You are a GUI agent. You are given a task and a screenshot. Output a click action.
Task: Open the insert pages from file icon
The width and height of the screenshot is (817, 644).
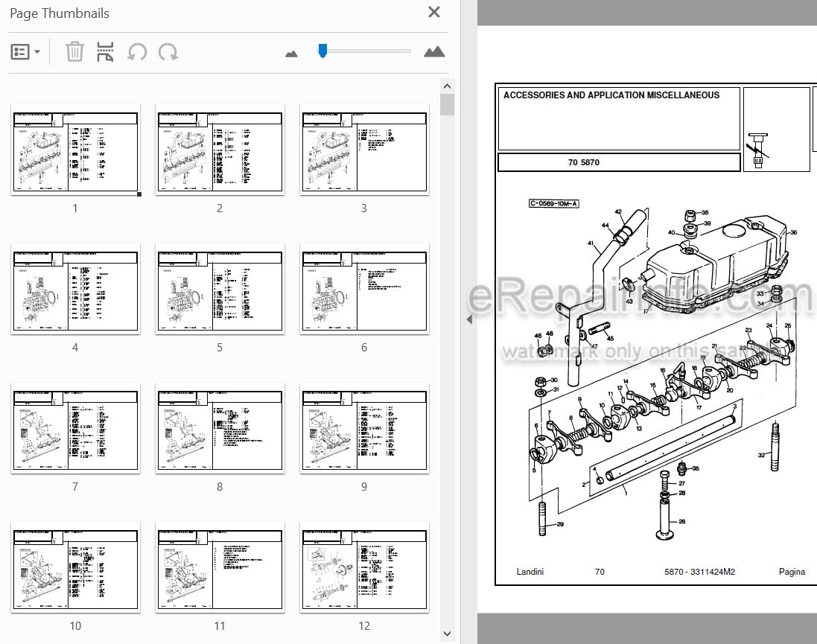pos(105,51)
